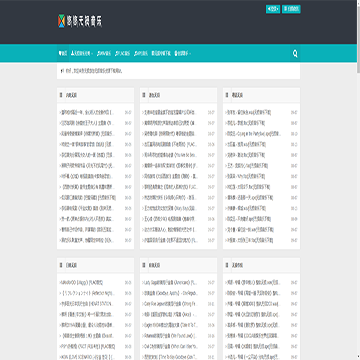
Task: Click the first teal button in the header corner
Action: (x=273, y=9)
